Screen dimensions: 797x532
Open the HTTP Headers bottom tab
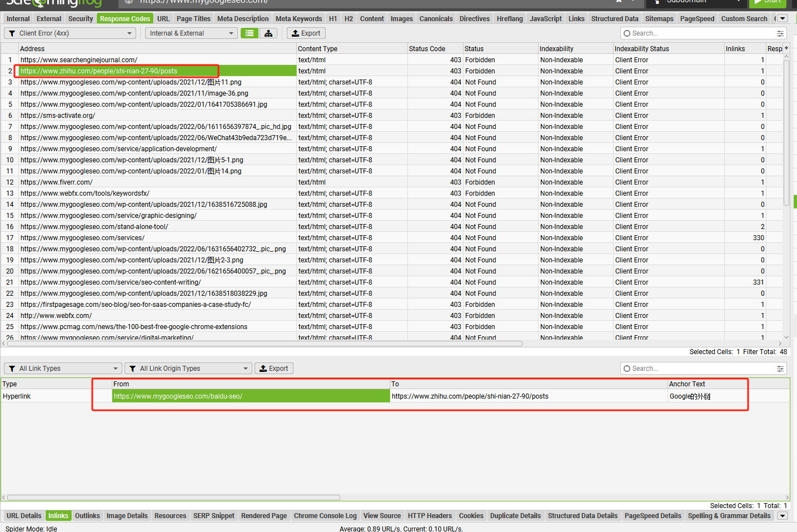[430, 516]
